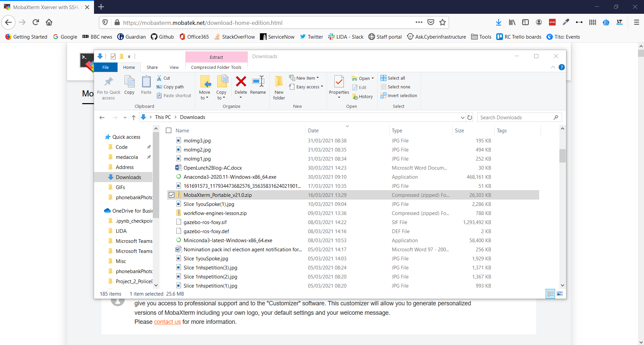This screenshot has height=345, width=644.
Task: Select Compressed Folder Tools tab
Action: pos(216,67)
